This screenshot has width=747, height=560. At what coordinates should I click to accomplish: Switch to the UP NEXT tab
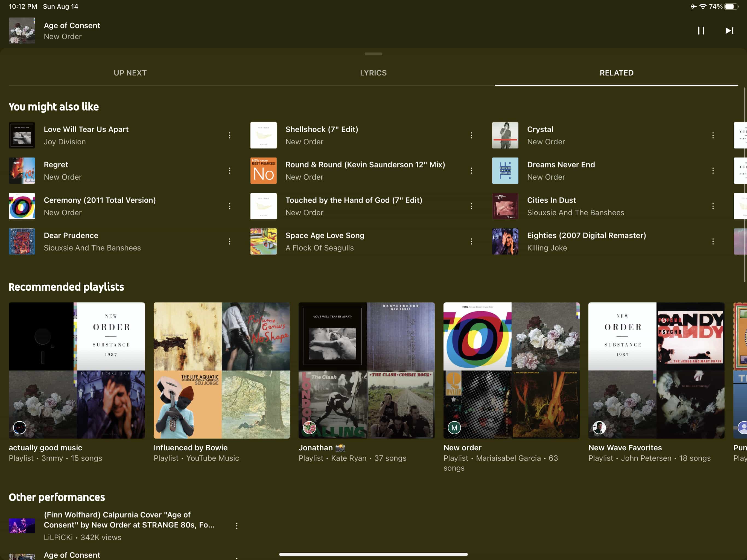[130, 73]
